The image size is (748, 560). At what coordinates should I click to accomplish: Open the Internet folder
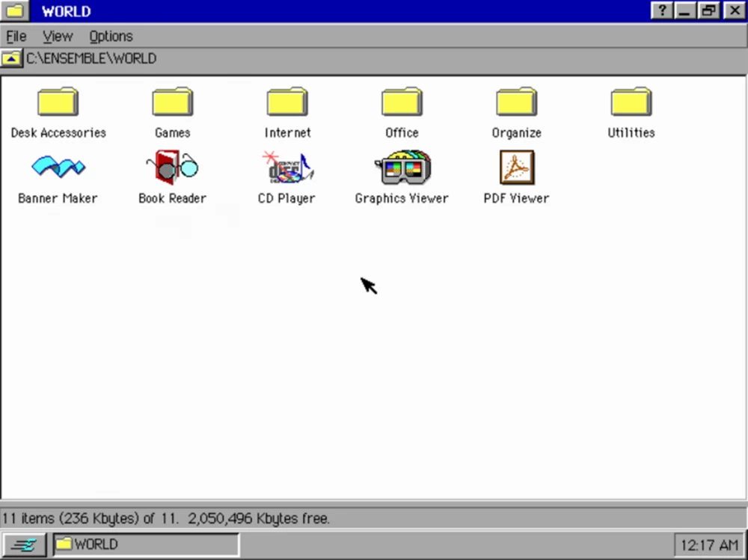point(286,102)
